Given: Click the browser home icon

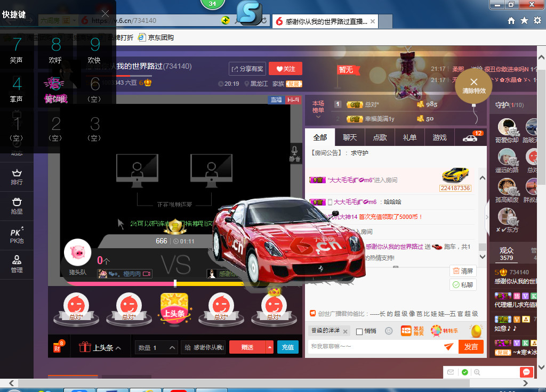Looking at the screenshot, I should (x=511, y=21).
